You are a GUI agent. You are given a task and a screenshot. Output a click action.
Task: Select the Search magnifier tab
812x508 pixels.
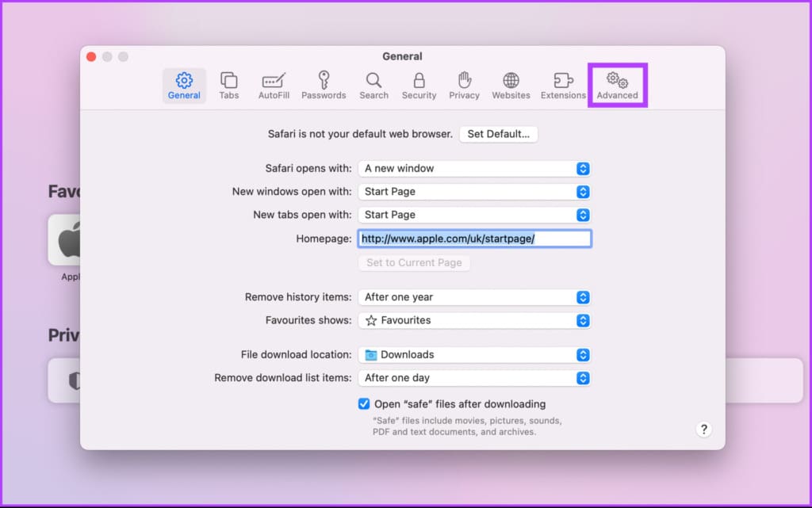(x=373, y=86)
